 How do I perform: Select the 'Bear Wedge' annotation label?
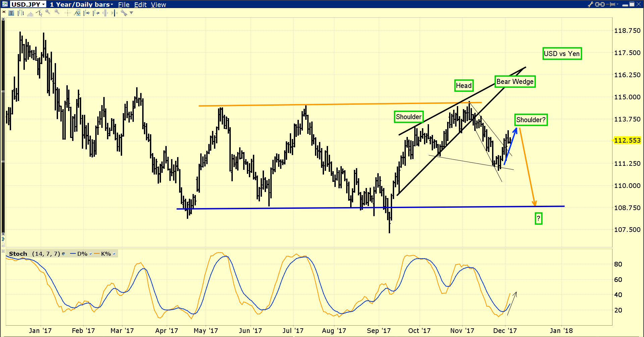[x=515, y=82]
